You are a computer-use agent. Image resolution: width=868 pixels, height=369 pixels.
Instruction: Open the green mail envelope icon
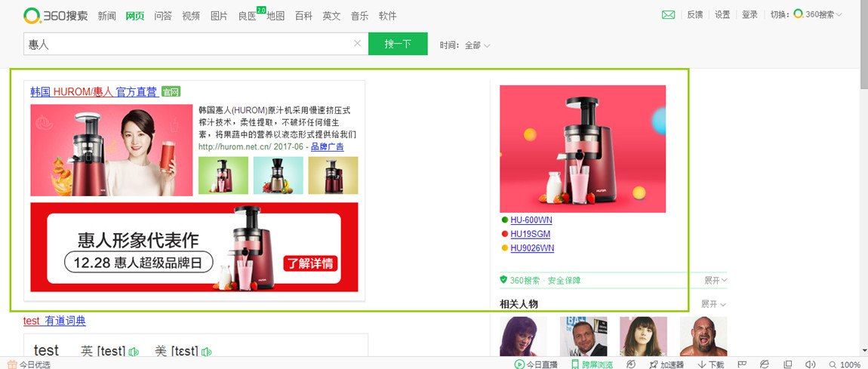(668, 15)
